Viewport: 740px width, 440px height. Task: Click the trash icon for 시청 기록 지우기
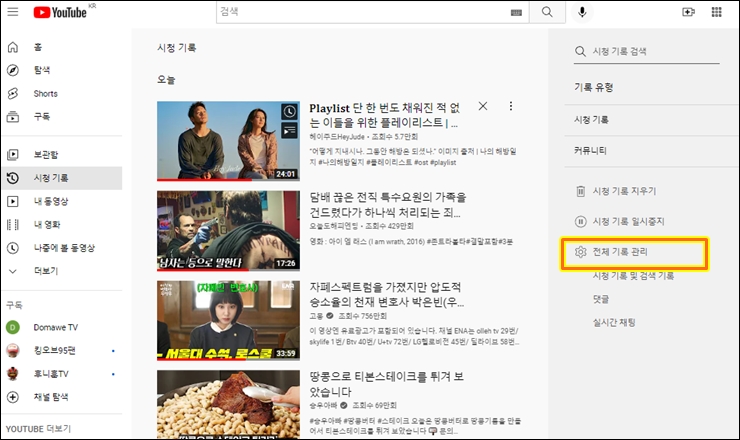580,191
